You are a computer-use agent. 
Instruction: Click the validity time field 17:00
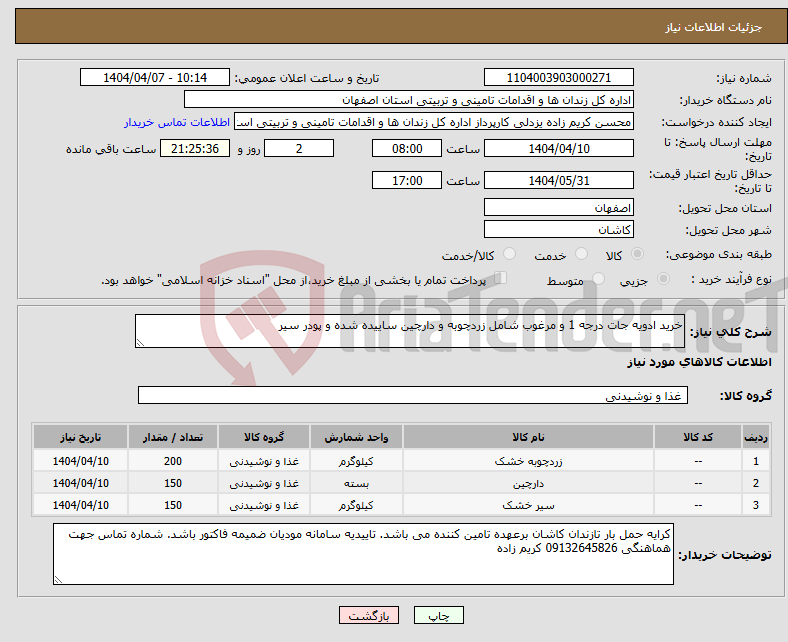407,180
